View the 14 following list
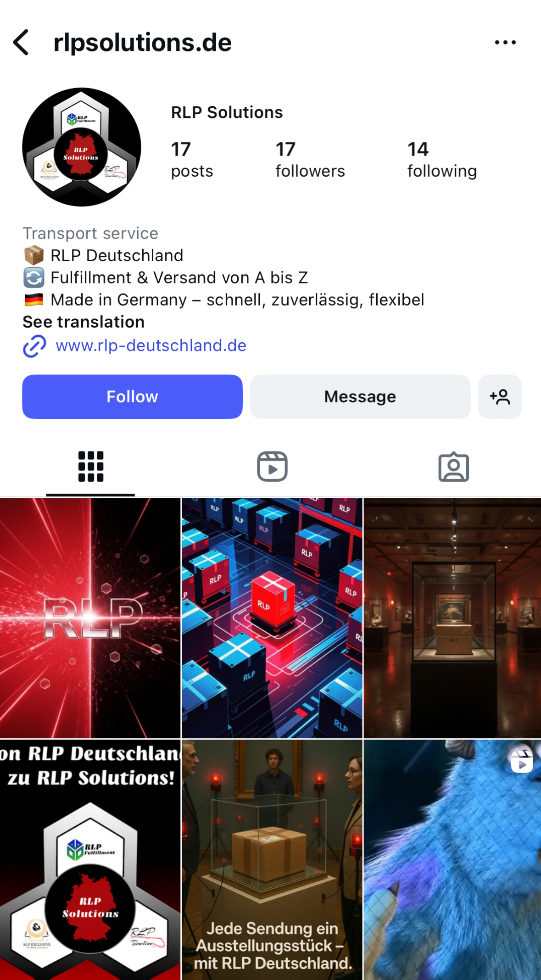541x980 pixels. [x=442, y=160]
